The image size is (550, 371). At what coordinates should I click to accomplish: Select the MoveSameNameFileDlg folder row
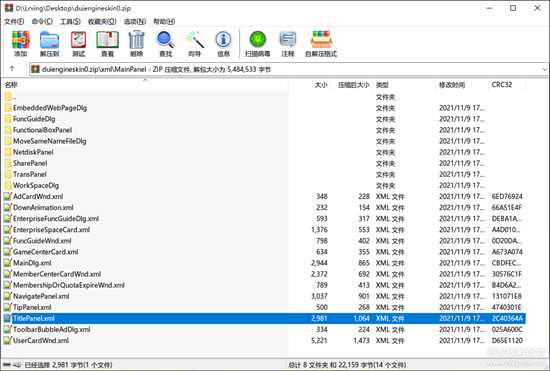[x=264, y=141]
